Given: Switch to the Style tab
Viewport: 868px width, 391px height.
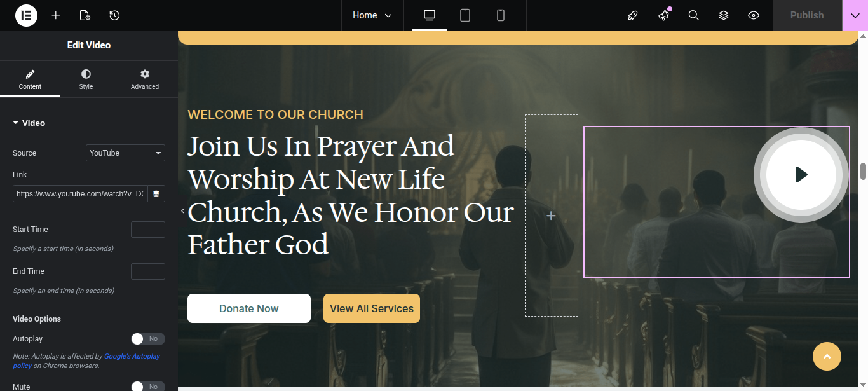Looking at the screenshot, I should click(86, 79).
